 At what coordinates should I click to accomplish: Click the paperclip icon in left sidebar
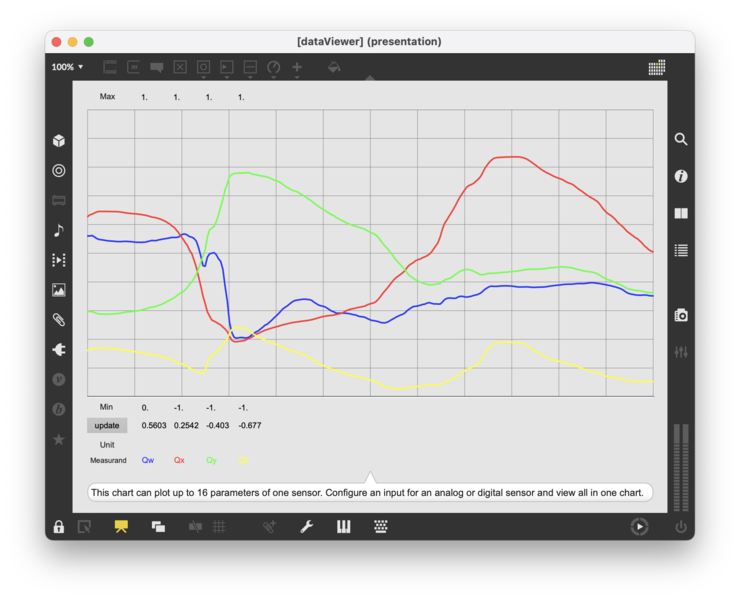tap(59, 320)
